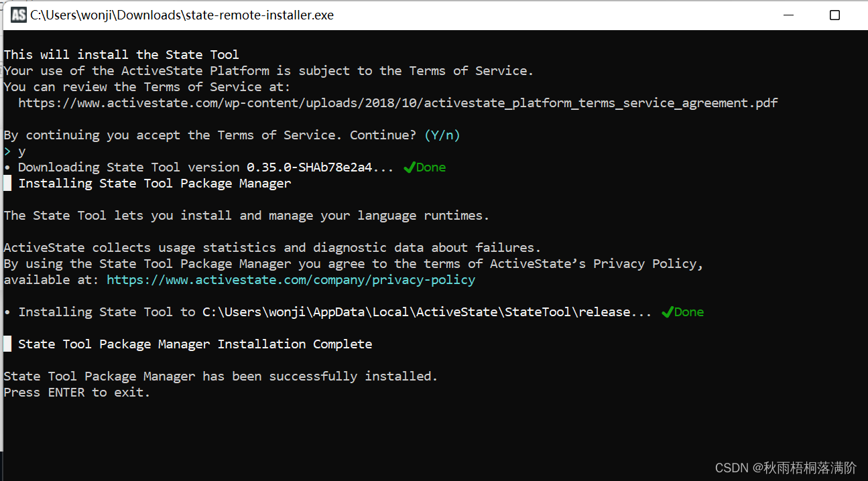Click 'This will install the State Tool' line
This screenshot has width=868, height=481.
pos(121,55)
